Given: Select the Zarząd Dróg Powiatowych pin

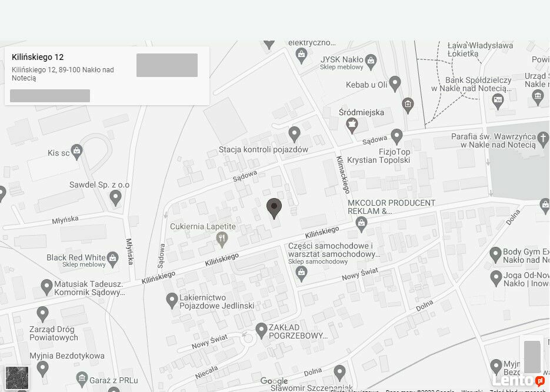Looking at the screenshot, I should pos(42,314).
